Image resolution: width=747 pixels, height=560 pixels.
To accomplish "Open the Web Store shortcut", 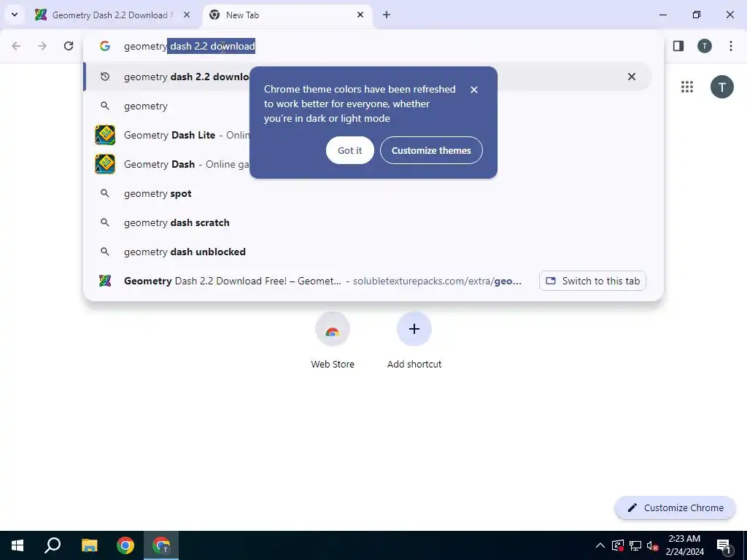I will click(x=333, y=341).
